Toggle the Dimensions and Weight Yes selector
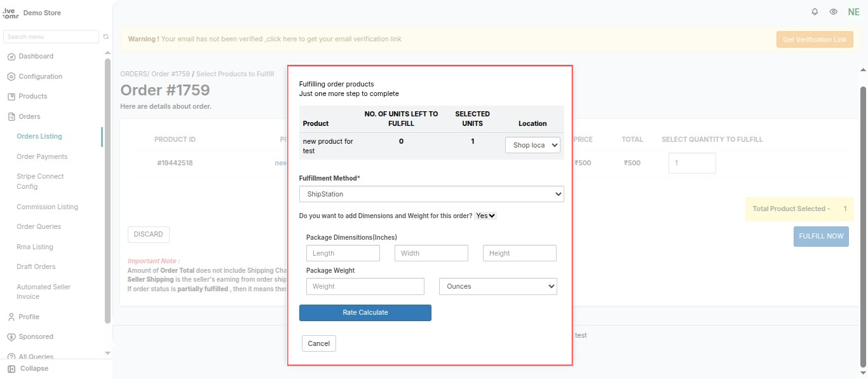This screenshot has height=379, width=868. coord(485,216)
